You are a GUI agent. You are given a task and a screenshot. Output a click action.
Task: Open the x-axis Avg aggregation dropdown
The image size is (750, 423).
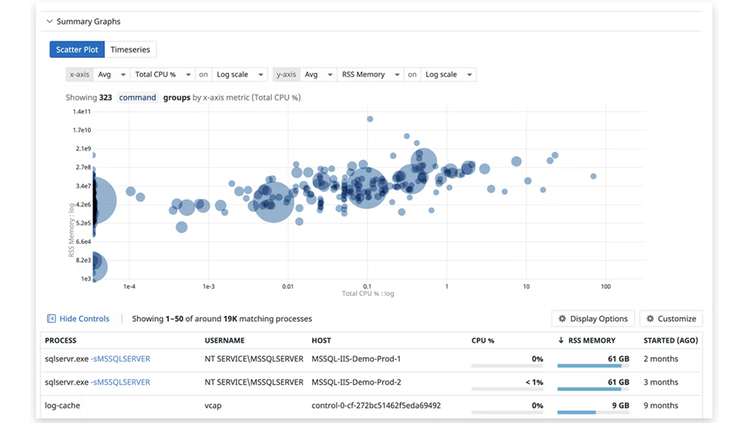[x=111, y=75]
